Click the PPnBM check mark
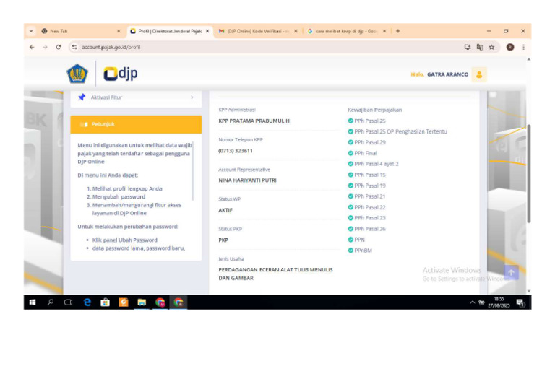The height and width of the screenshot is (392, 555). coord(350,251)
